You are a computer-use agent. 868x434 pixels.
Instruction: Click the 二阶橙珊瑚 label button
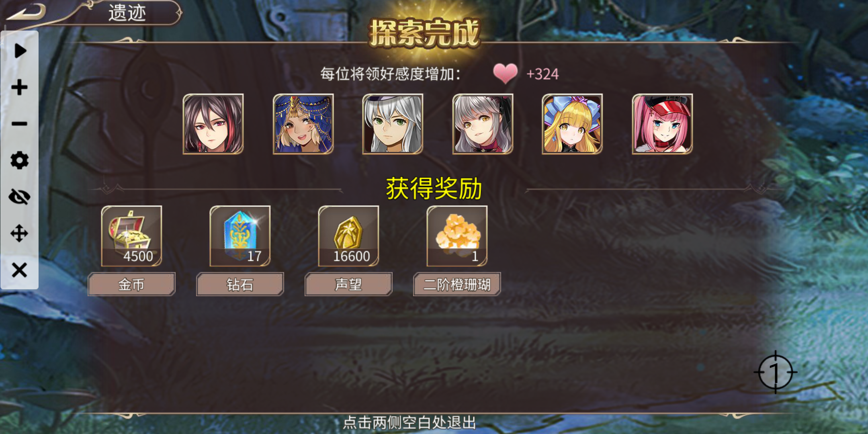pos(457,284)
